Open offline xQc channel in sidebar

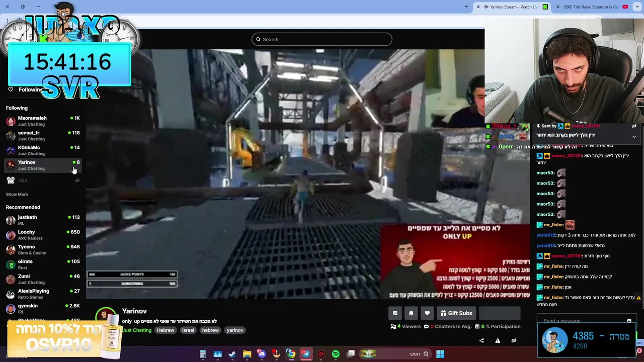pyautogui.click(x=43, y=180)
